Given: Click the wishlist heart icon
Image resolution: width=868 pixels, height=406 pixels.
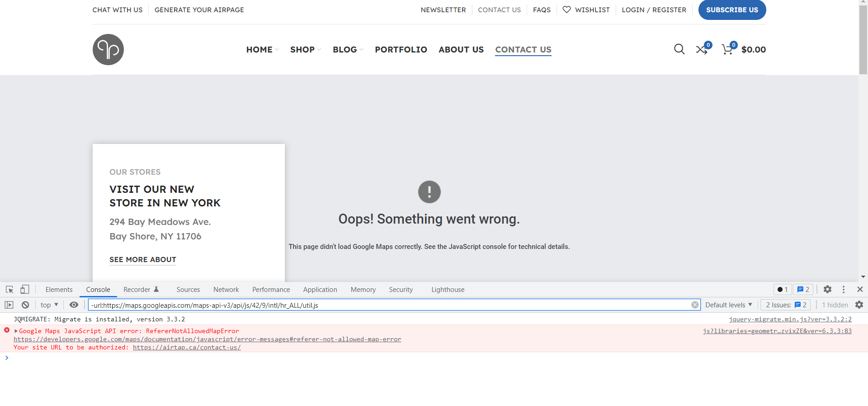Looking at the screenshot, I should pos(566,10).
